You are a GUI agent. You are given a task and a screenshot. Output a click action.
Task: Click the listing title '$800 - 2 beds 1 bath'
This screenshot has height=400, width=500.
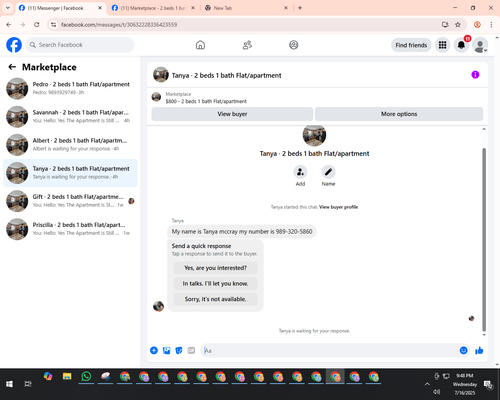click(x=206, y=101)
